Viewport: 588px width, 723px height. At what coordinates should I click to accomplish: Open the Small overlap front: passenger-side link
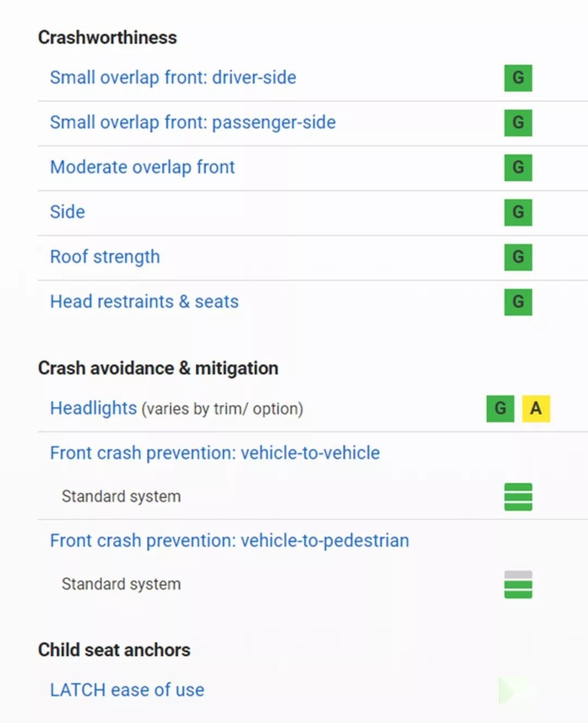193,122
